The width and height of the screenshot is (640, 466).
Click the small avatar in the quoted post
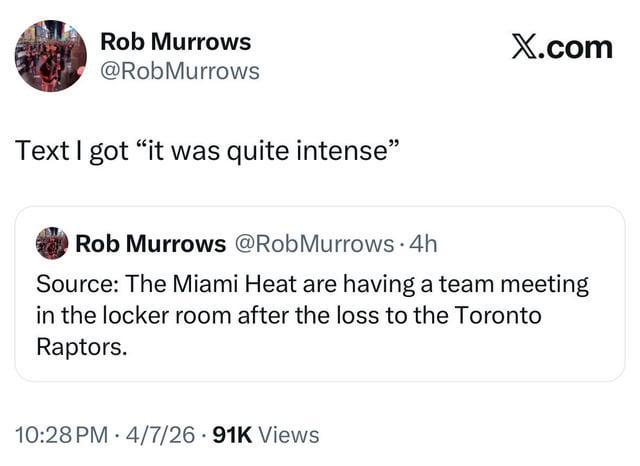tap(52, 243)
